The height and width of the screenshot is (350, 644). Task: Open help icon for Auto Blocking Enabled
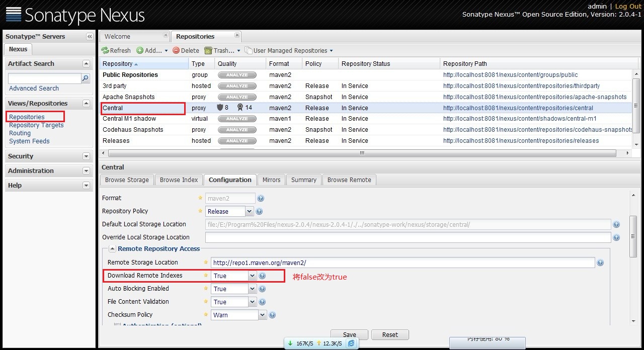click(262, 289)
